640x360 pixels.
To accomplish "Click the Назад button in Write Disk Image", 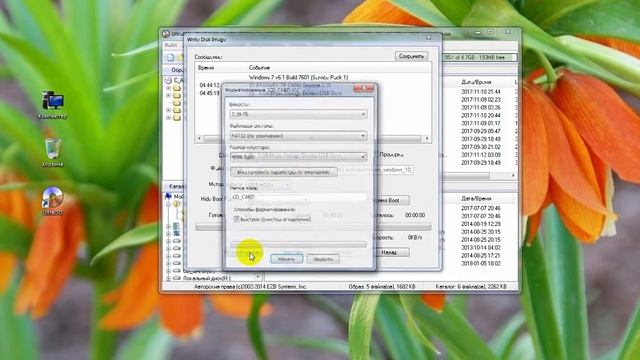I will pyautogui.click(x=389, y=252).
